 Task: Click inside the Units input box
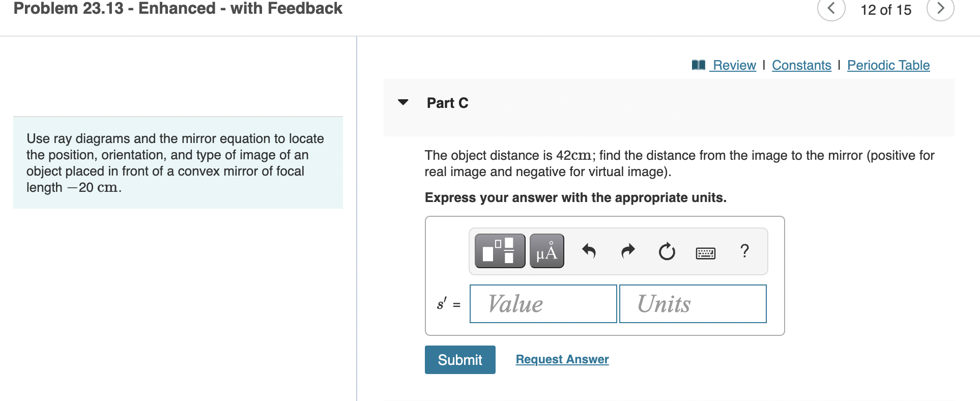[x=692, y=303]
